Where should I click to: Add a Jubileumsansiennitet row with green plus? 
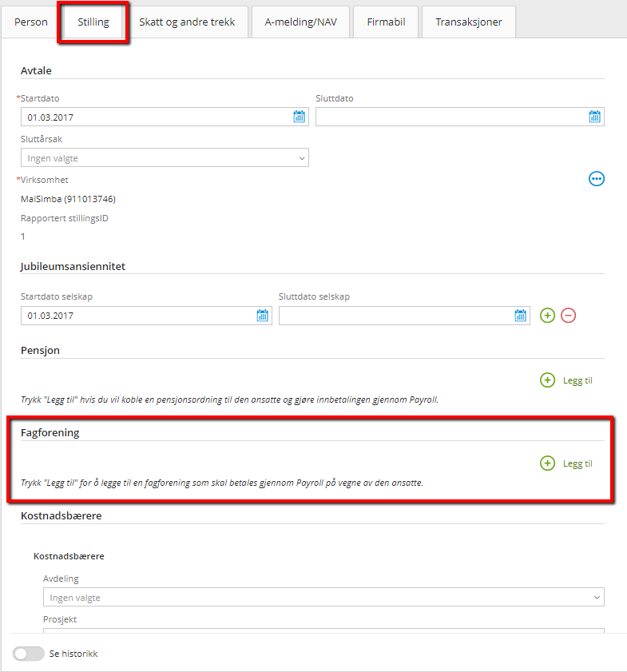[x=547, y=316]
